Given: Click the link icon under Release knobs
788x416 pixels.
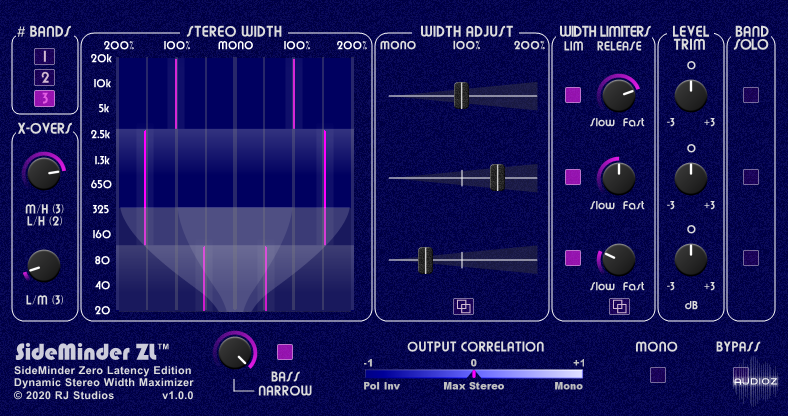Looking at the screenshot, I should [619, 306].
